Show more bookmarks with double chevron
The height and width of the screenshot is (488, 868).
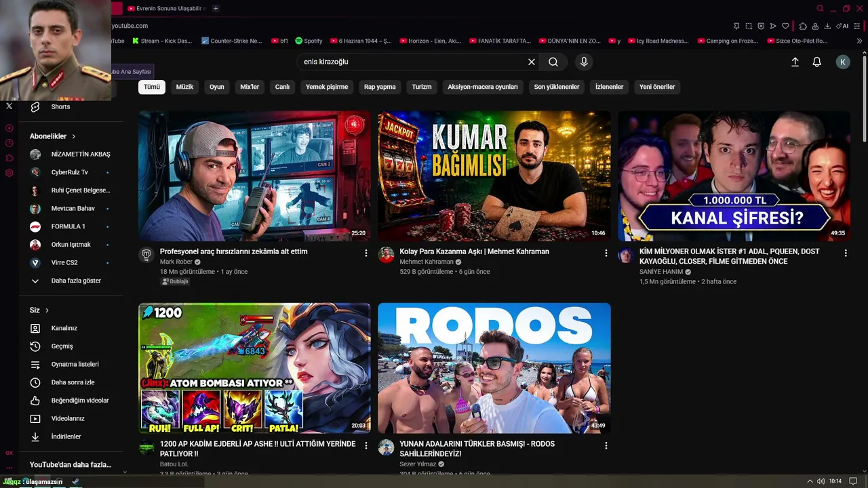(860, 41)
